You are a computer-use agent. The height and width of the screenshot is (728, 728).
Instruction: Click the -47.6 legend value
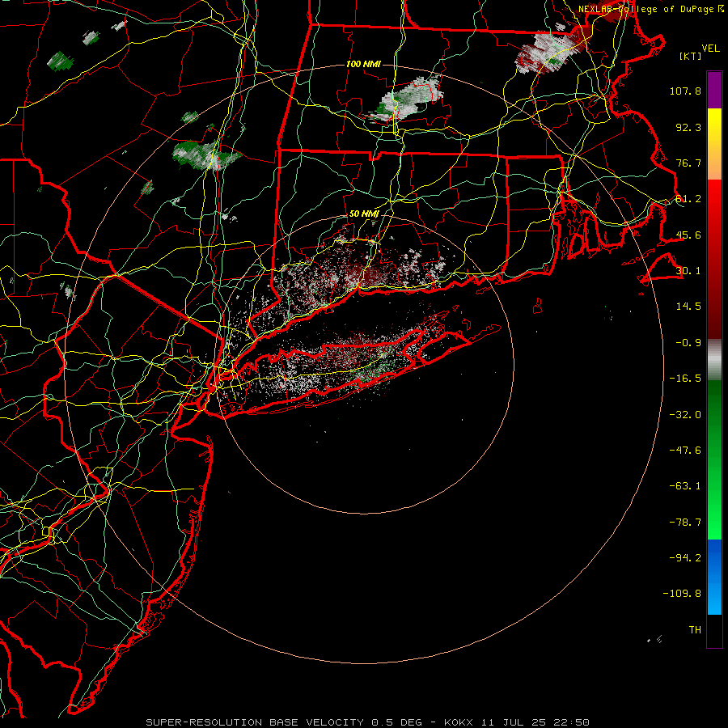(x=685, y=451)
